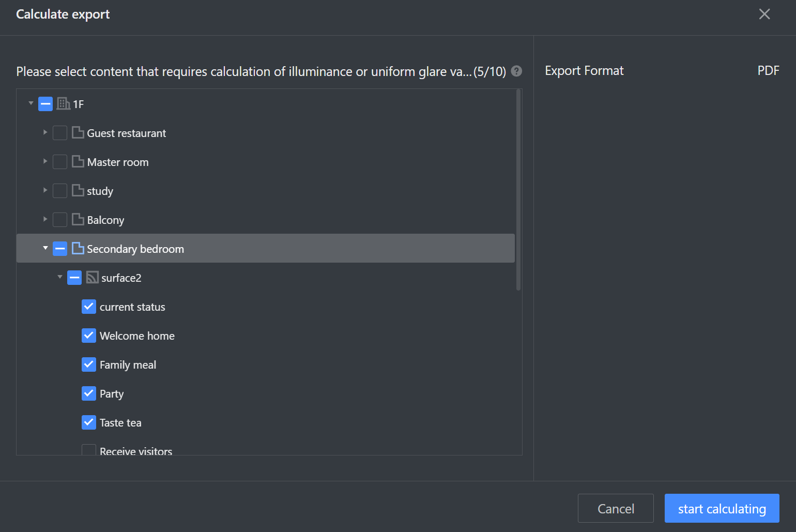Click the Guest restaurant room icon
The image size is (796, 532).
78,133
